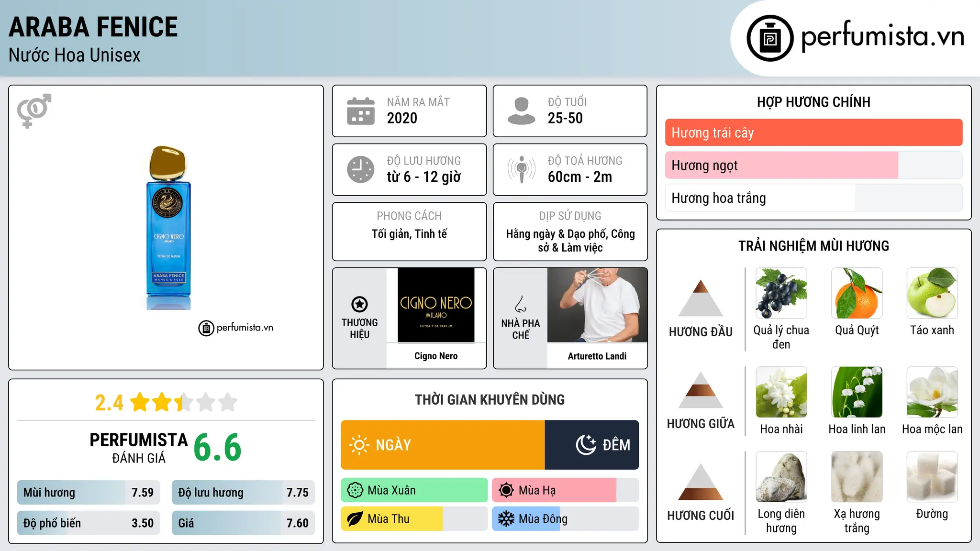The image size is (980, 551).
Task: Select the Quả Quýt note image
Action: click(x=857, y=293)
